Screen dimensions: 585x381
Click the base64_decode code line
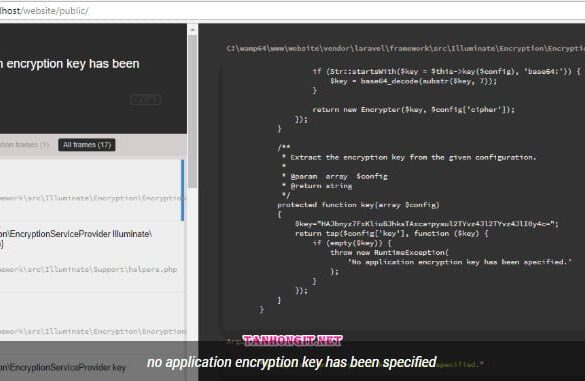click(x=413, y=81)
